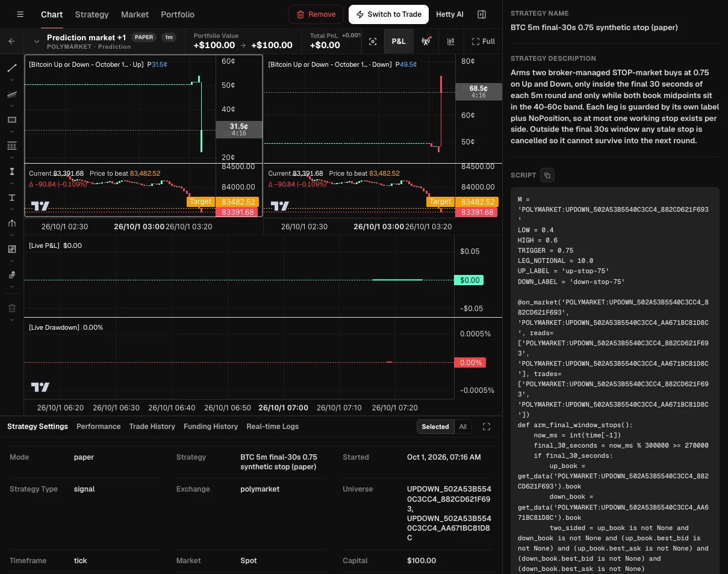
Task: Switch to the Strategy tab
Action: click(x=92, y=14)
